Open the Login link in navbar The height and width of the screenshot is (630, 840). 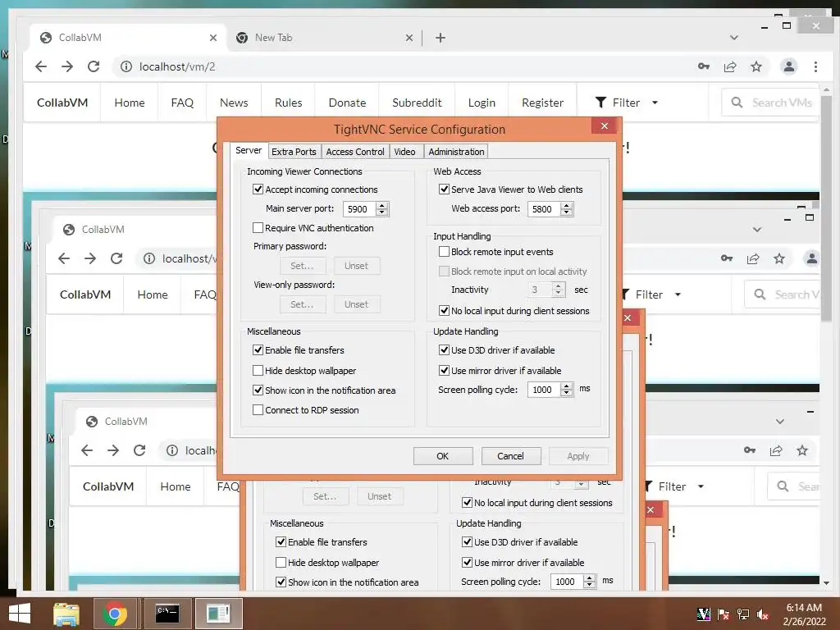pyautogui.click(x=482, y=103)
